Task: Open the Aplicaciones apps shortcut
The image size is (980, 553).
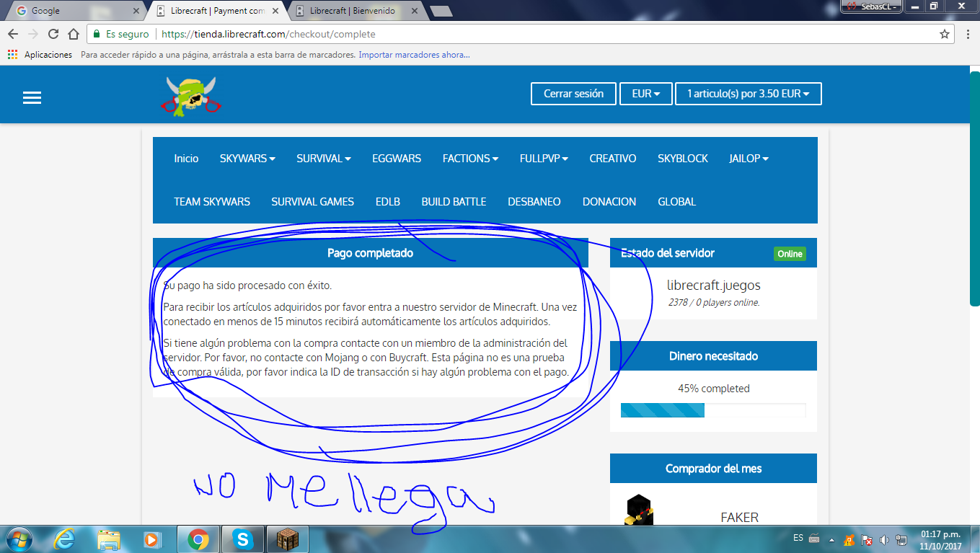Action: (x=40, y=55)
